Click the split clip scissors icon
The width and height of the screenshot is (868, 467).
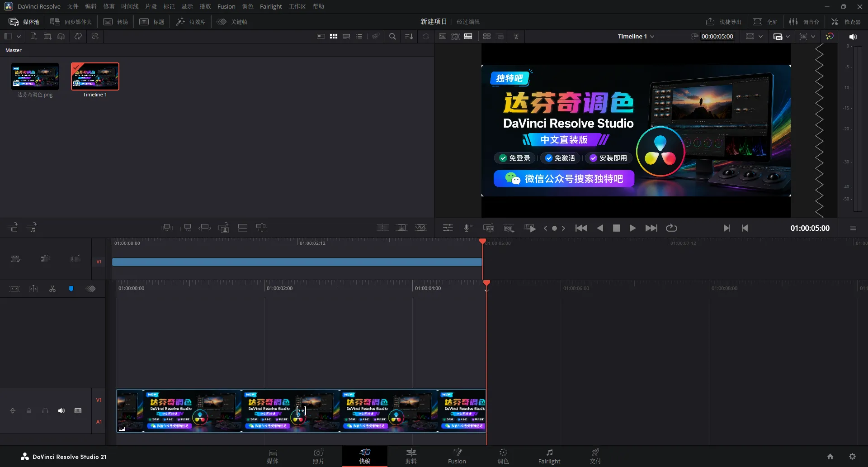pyautogui.click(x=52, y=289)
